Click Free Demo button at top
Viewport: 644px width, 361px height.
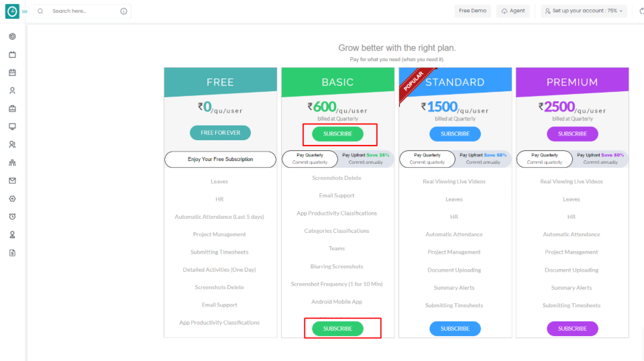tap(472, 11)
